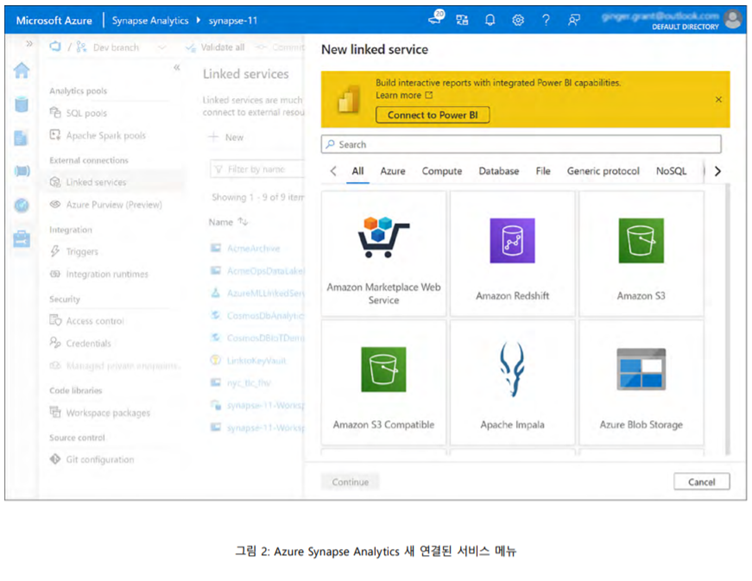Open Cloud Shell icon in top bar
This screenshot has height=581, width=752.
[x=436, y=19]
